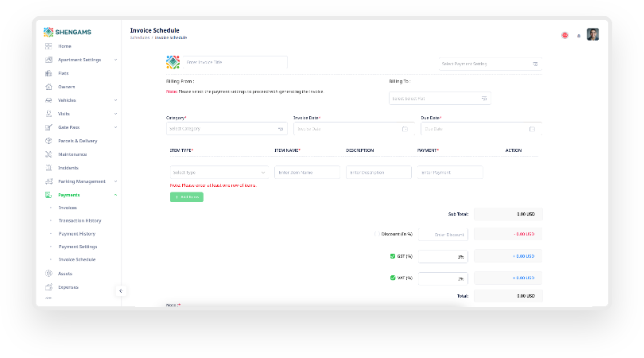
Task: Click the Flats building icon
Action: pos(48,73)
